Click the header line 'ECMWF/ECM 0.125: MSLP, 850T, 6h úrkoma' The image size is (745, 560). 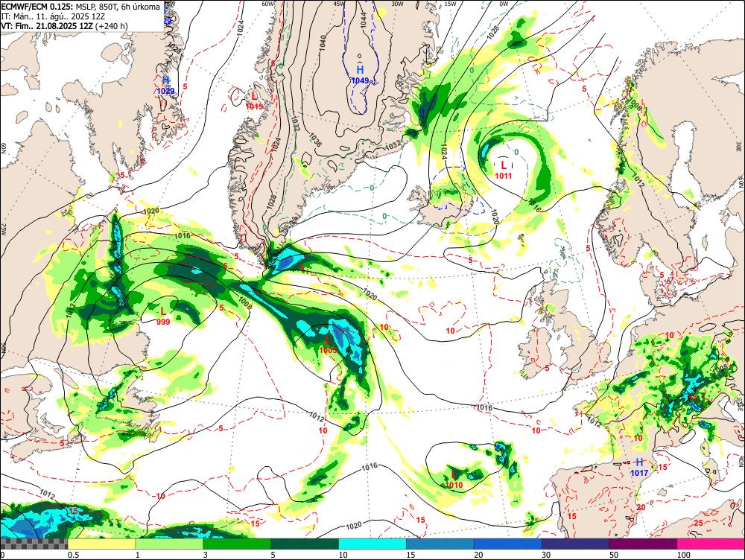tap(80, 7)
